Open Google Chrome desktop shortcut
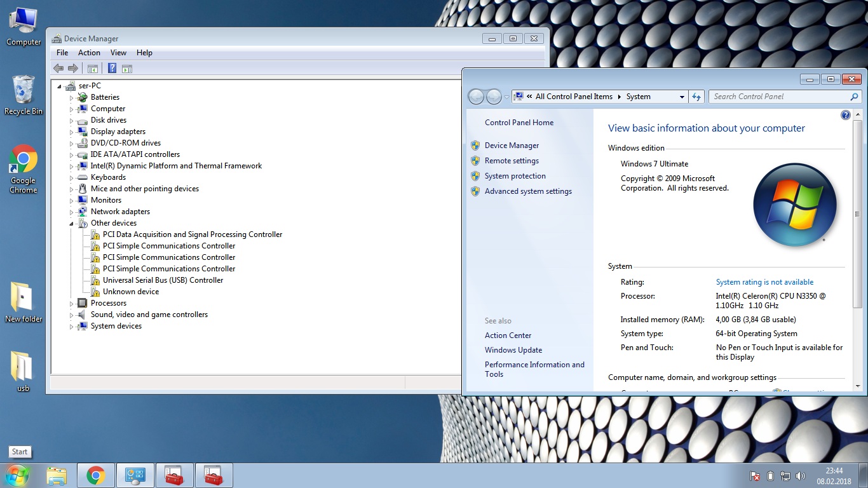Image resolution: width=868 pixels, height=488 pixels. coord(24,168)
